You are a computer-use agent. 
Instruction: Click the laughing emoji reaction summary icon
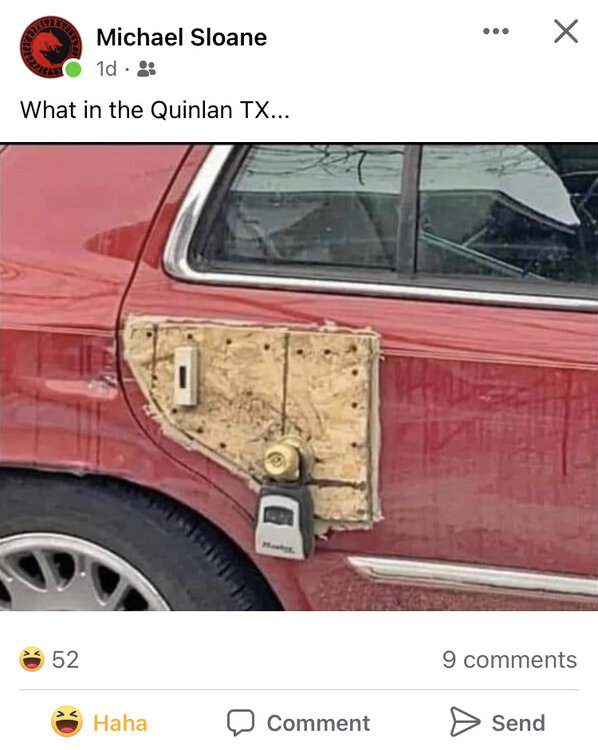[x=32, y=659]
